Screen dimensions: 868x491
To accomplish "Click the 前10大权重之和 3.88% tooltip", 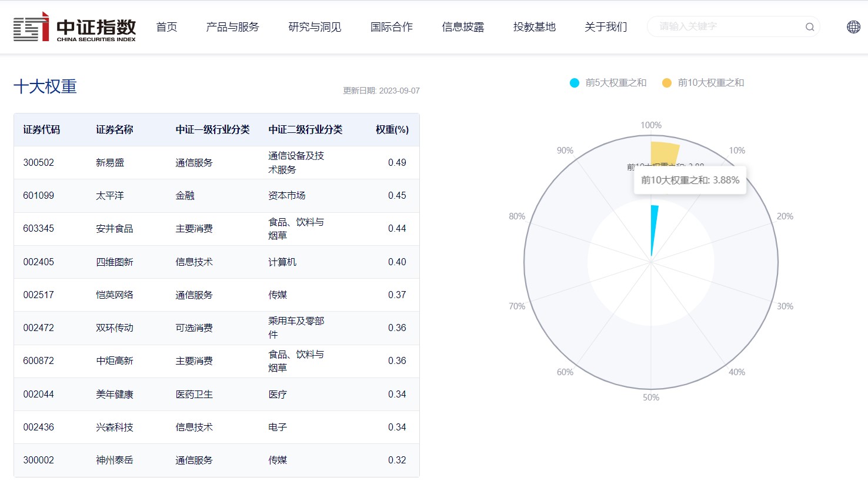I will 690,180.
